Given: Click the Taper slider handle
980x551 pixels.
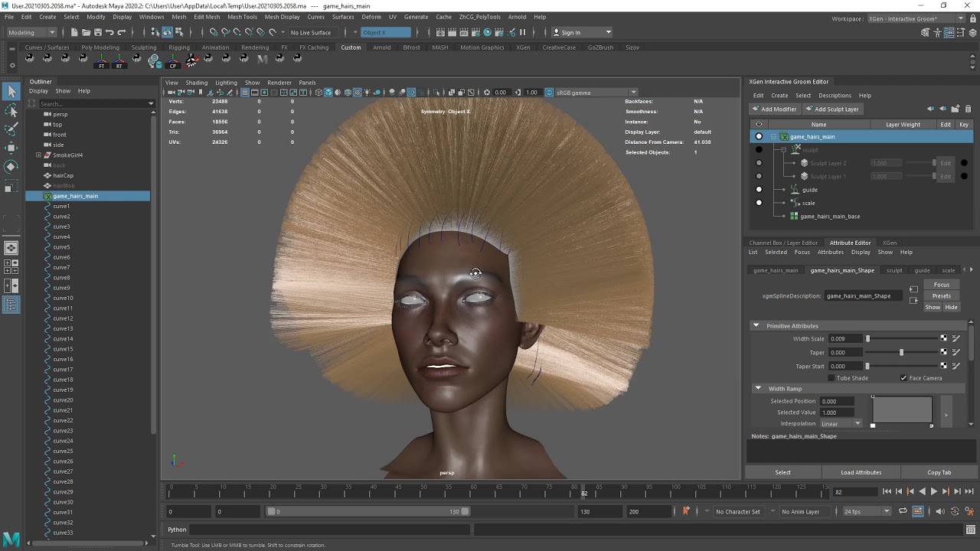Looking at the screenshot, I should (x=901, y=352).
